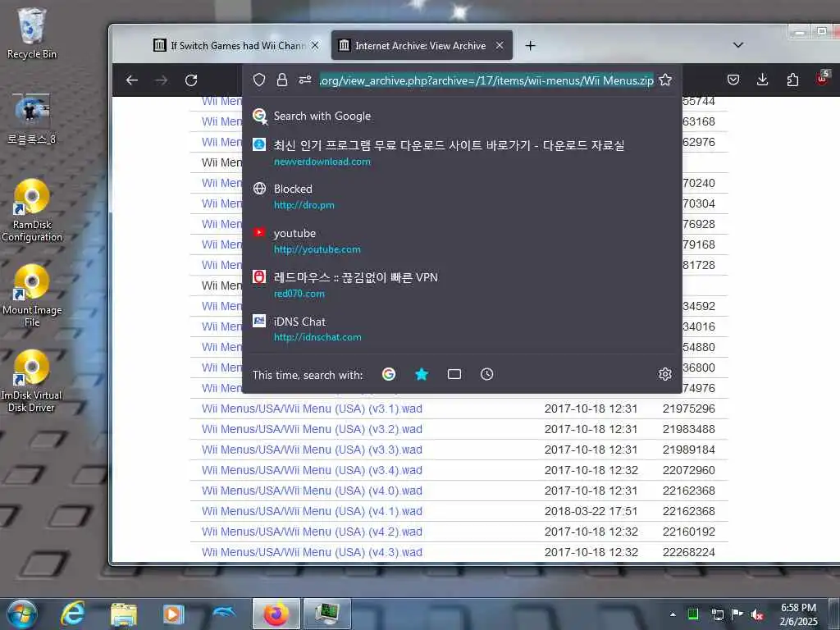Viewport: 840px width, 630px height.
Task: Search in open Tabs shortcut icon
Action: pos(454,374)
